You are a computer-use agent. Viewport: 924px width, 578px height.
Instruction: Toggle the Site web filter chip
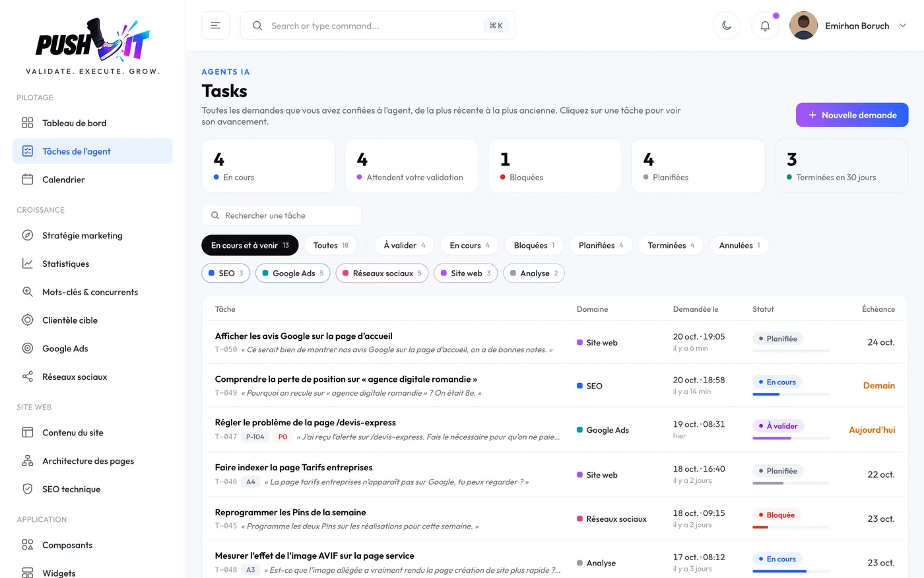point(466,273)
